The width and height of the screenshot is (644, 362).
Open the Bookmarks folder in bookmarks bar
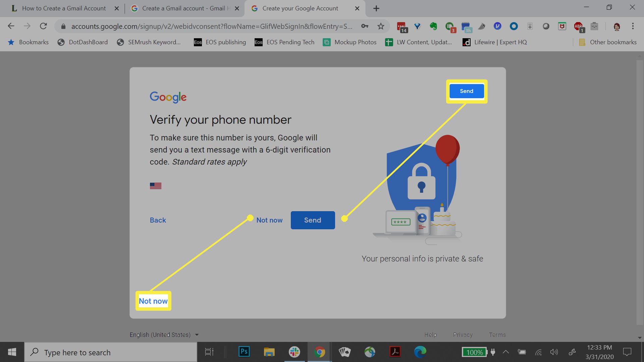(28, 42)
